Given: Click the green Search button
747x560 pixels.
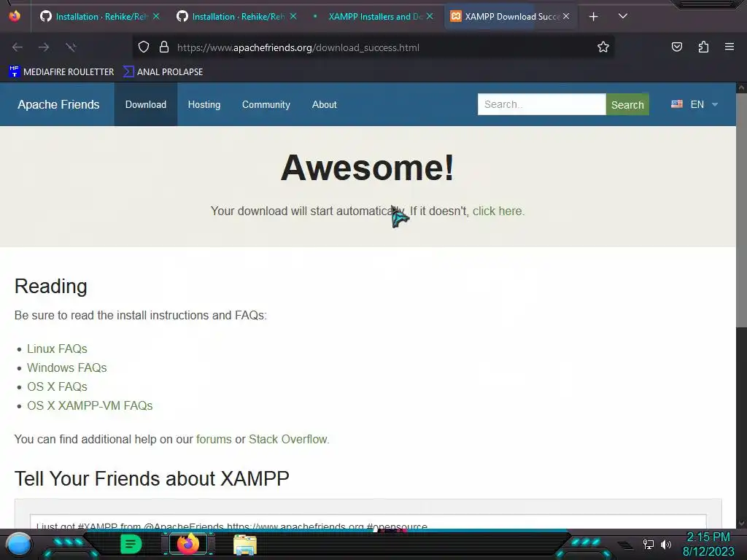Looking at the screenshot, I should [x=627, y=104].
